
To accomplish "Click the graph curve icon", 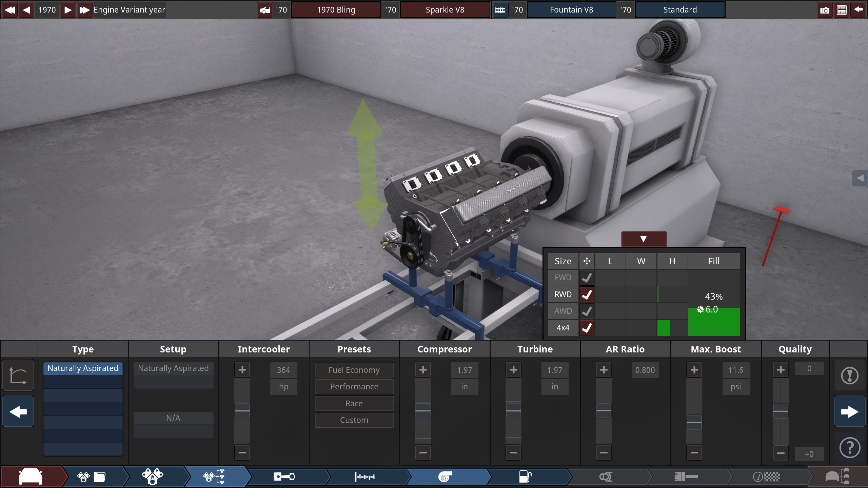I will [x=18, y=375].
